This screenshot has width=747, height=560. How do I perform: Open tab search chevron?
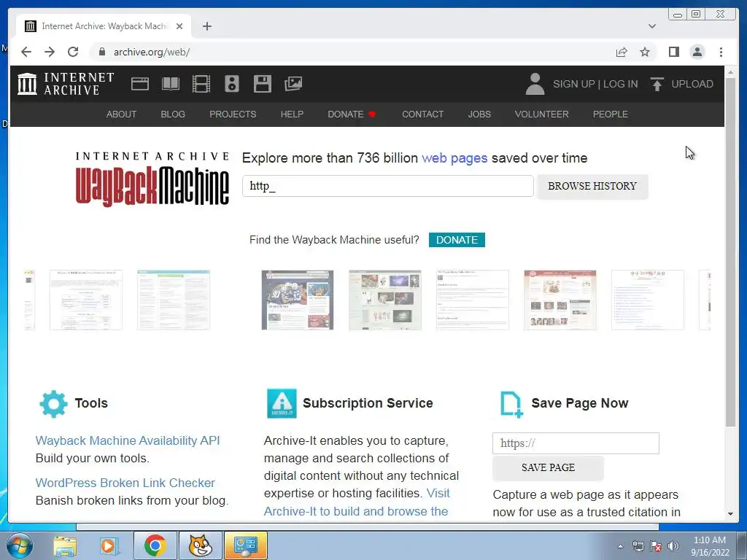[x=652, y=26]
